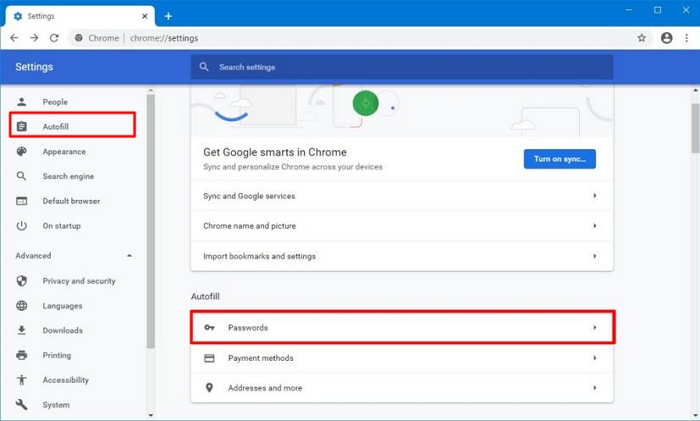Viewport: 700px width, 421px height.
Task: Focus the Search settings field
Action: [x=402, y=67]
